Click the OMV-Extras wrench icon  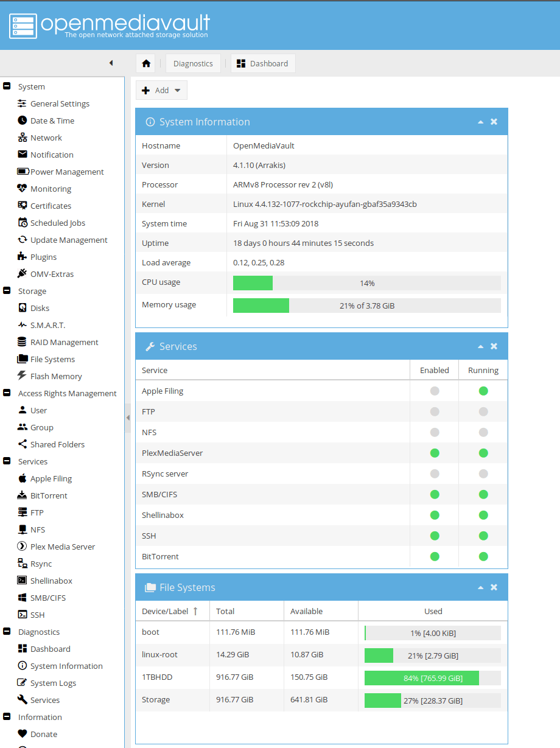click(22, 273)
